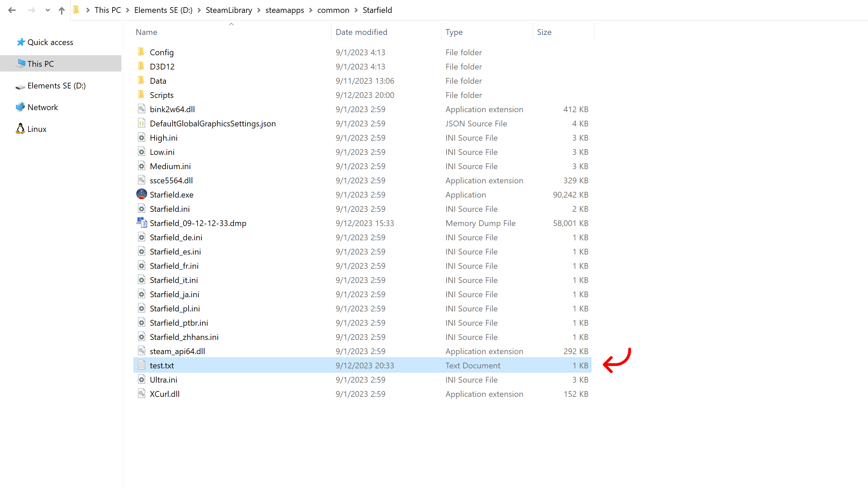Sort by Size column header

[x=544, y=32]
